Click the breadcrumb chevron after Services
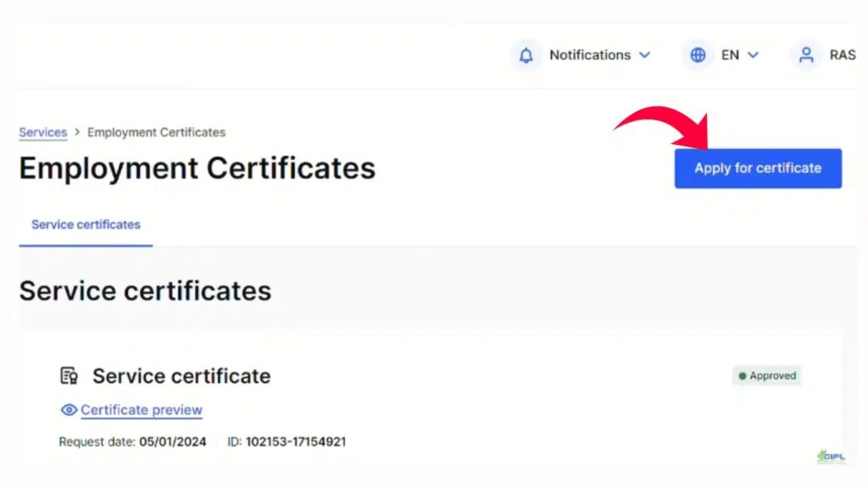Screen dimensions: 868x488 (x=76, y=132)
